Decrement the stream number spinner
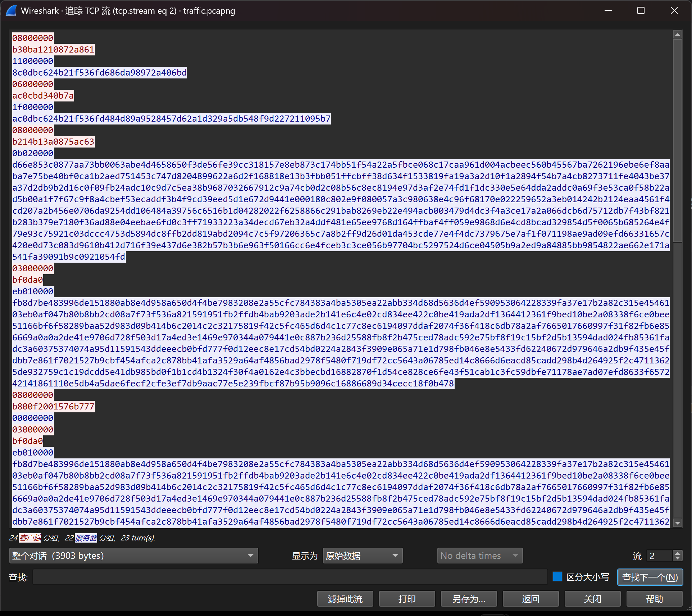 [678, 558]
